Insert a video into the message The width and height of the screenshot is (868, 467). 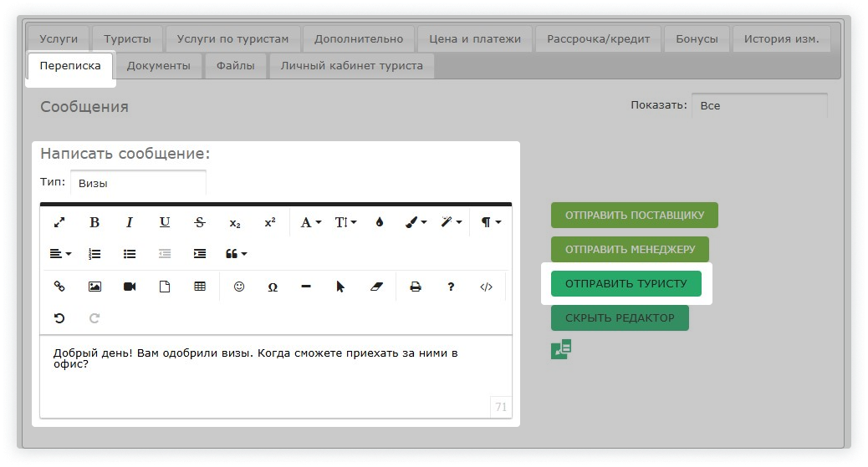[x=130, y=287]
